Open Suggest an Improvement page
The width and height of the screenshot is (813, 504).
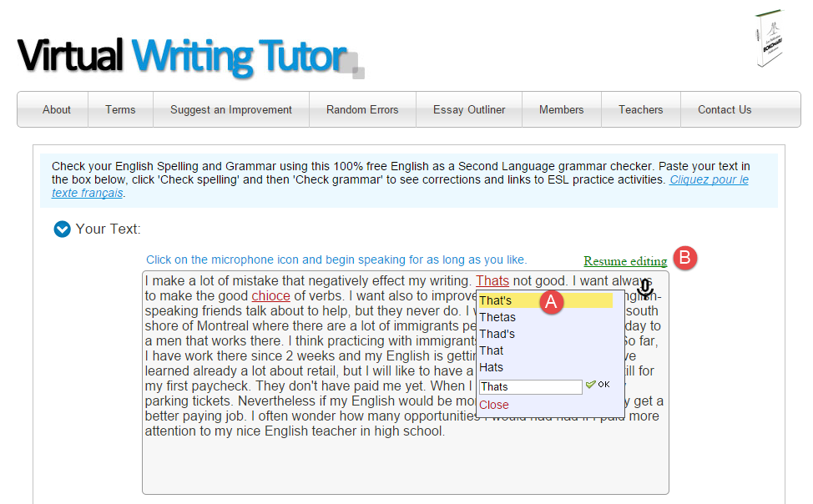231,109
